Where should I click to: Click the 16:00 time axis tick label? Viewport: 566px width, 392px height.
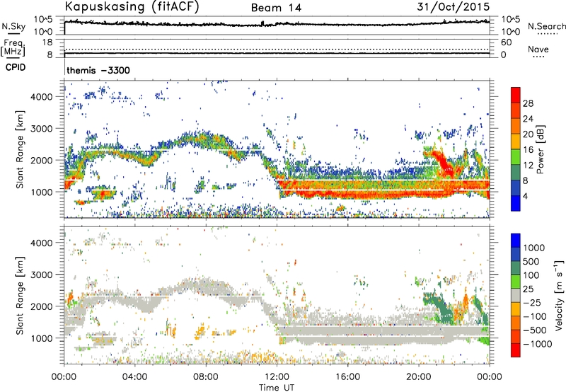347,377
